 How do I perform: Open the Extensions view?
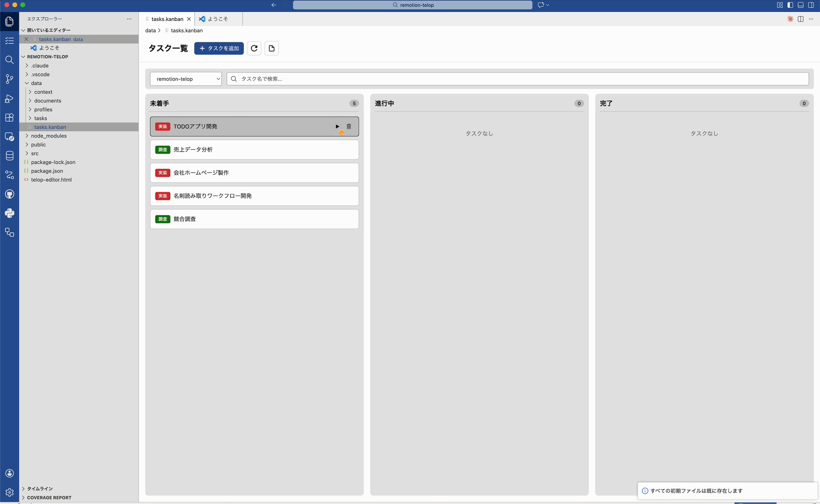(x=9, y=117)
